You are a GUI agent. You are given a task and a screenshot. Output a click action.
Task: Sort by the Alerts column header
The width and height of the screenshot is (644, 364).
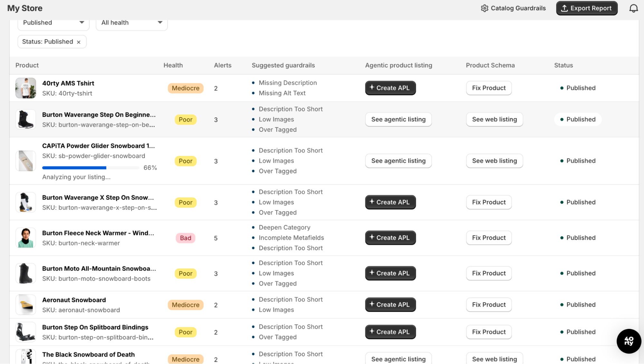click(223, 65)
